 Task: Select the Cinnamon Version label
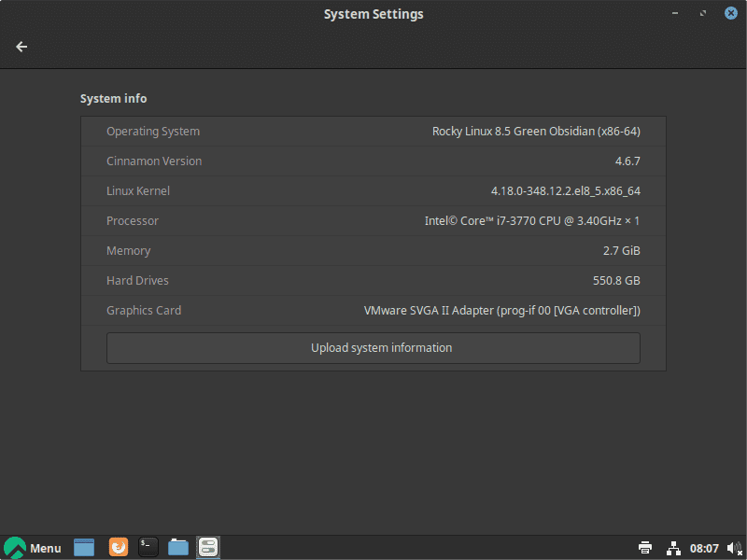coord(154,161)
